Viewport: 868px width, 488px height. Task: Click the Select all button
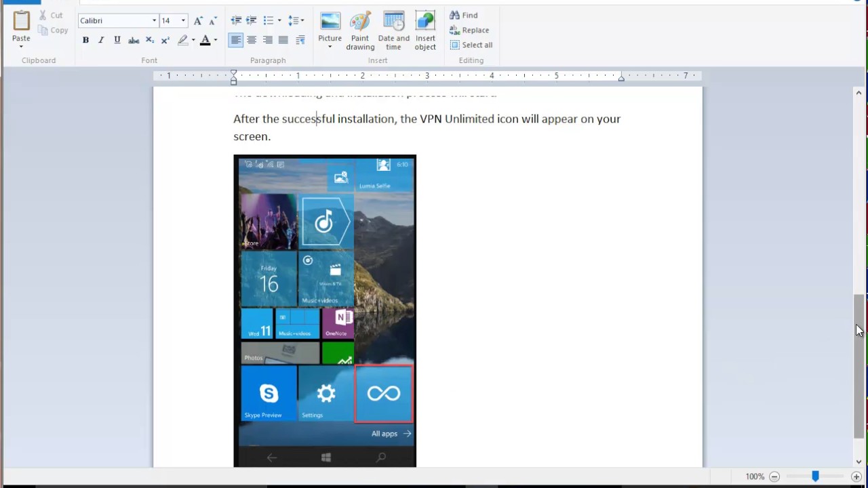coord(471,45)
